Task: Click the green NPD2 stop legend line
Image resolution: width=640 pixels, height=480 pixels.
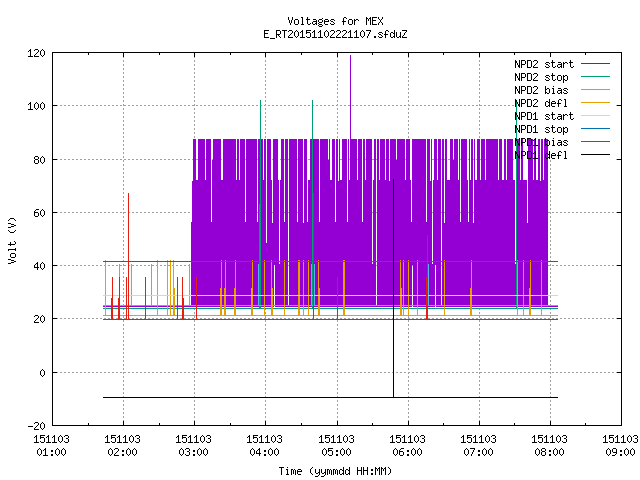Action: (x=596, y=77)
